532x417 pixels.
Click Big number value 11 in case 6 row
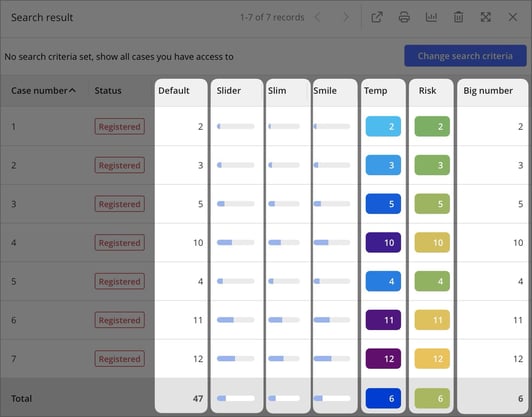[x=518, y=320]
